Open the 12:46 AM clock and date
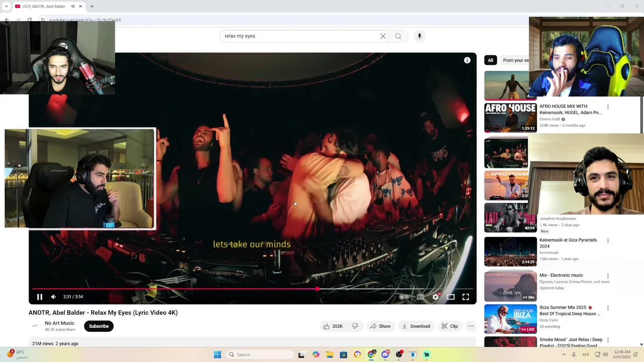 tap(622, 355)
